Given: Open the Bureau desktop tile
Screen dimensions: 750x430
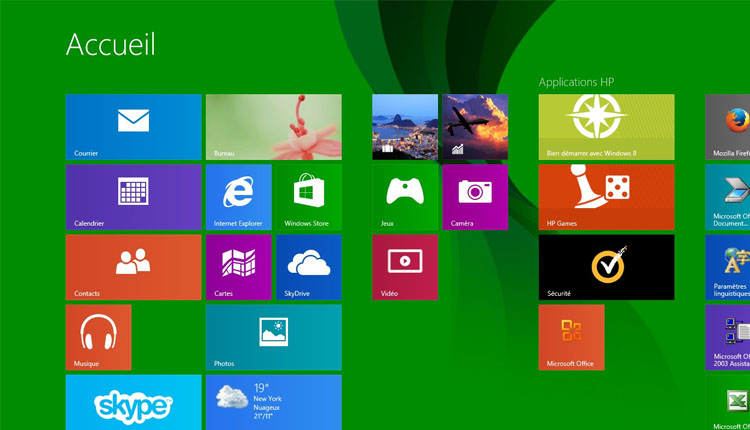Looking at the screenshot, I should 274,127.
